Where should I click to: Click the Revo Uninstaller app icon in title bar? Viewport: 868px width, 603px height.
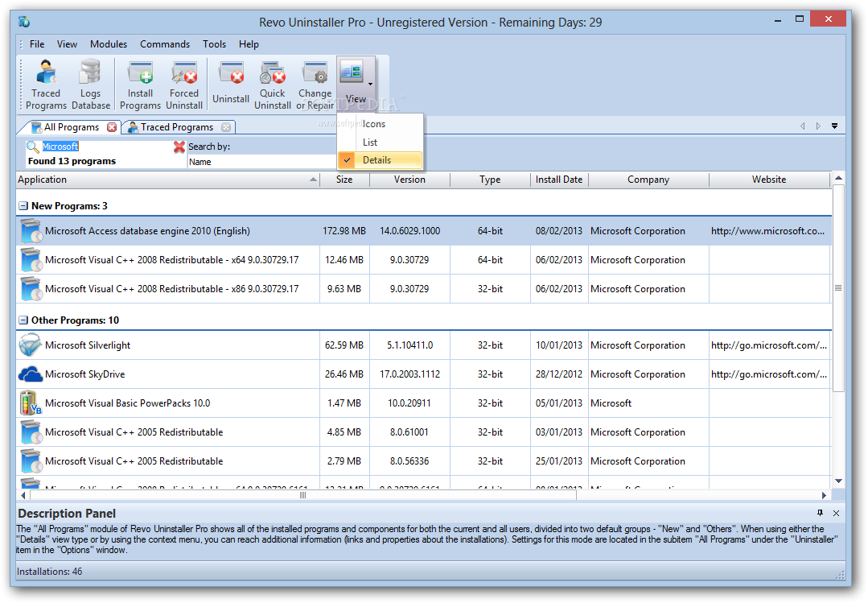(24, 22)
